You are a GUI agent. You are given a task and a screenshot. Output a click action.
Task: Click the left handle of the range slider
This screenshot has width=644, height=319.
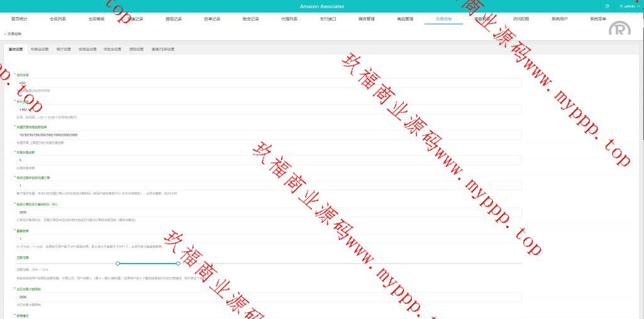point(118,263)
